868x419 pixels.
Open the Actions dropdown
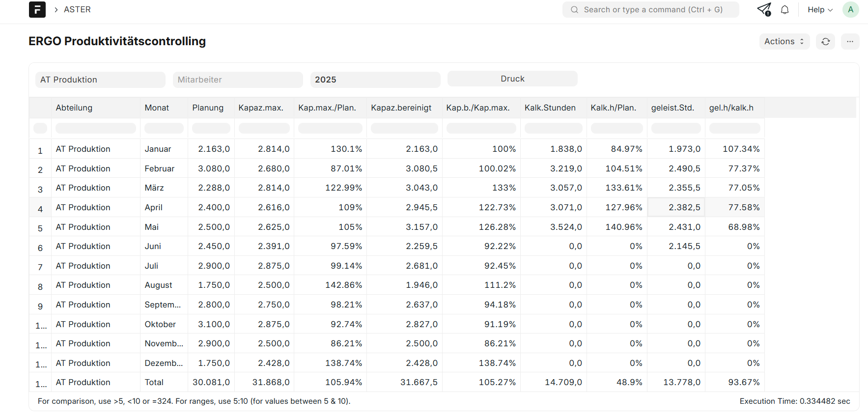pyautogui.click(x=784, y=42)
